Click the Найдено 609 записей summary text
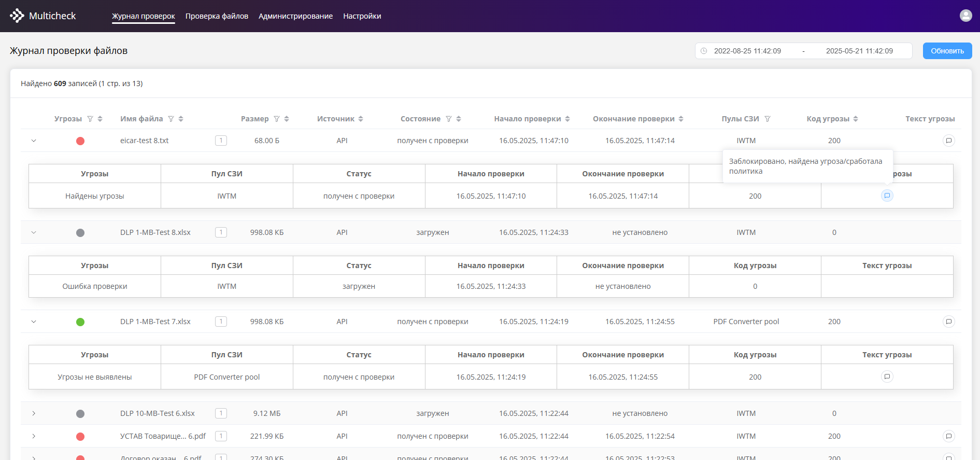980x460 pixels. click(x=82, y=83)
